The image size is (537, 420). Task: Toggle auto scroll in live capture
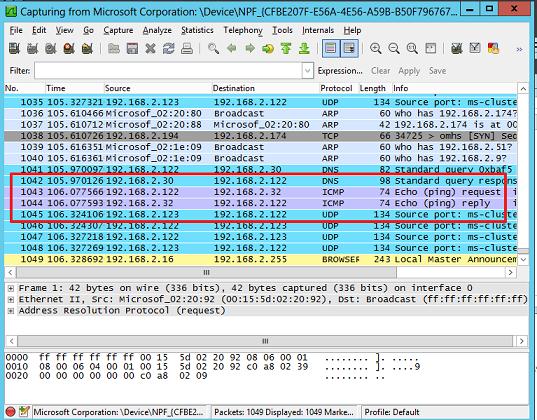(x=349, y=49)
